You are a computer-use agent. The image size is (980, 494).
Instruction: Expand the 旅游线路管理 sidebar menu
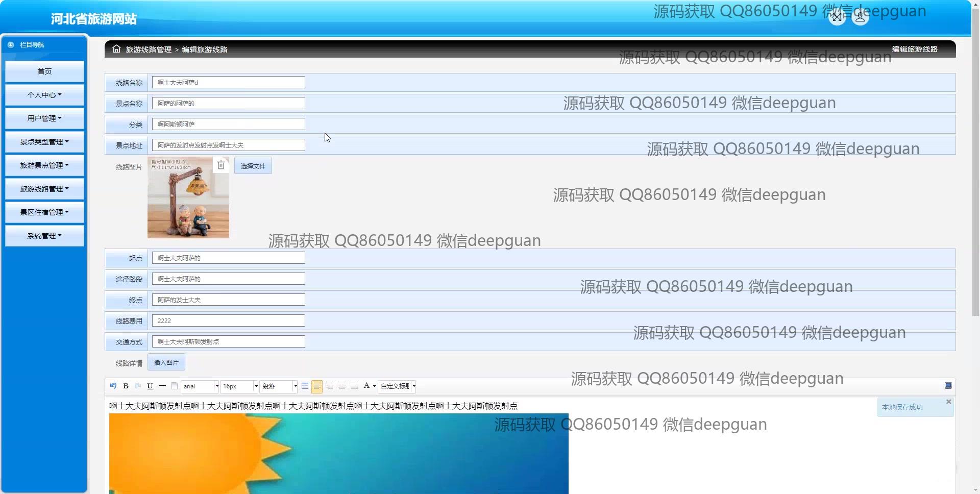pos(44,189)
